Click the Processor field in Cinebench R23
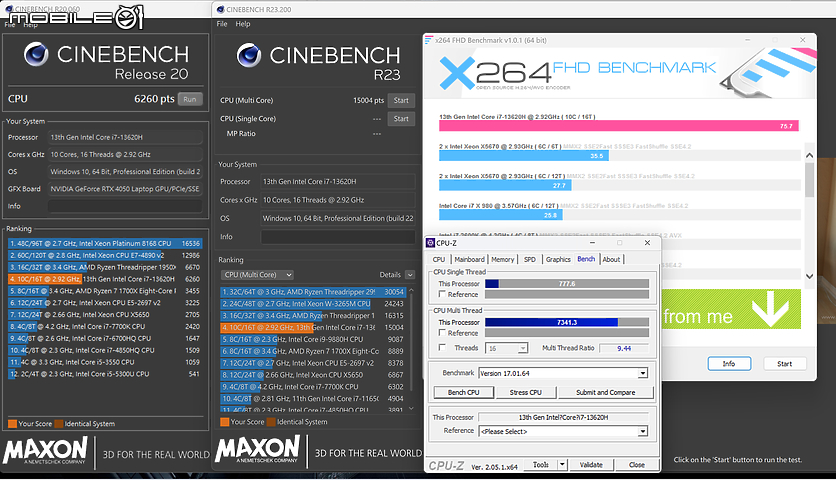Image resolution: width=836 pixels, height=480 pixels. click(x=338, y=181)
